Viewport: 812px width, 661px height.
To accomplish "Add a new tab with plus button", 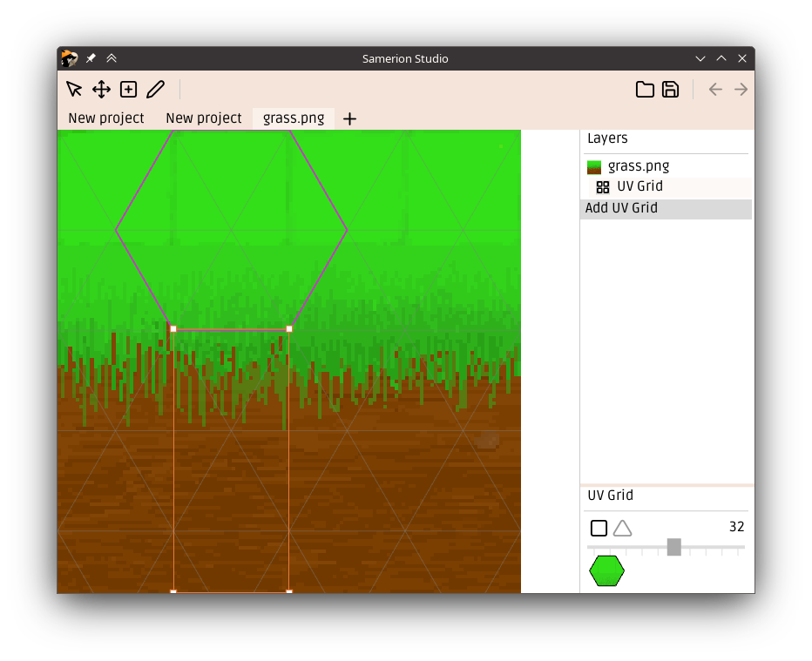I will 349,119.
